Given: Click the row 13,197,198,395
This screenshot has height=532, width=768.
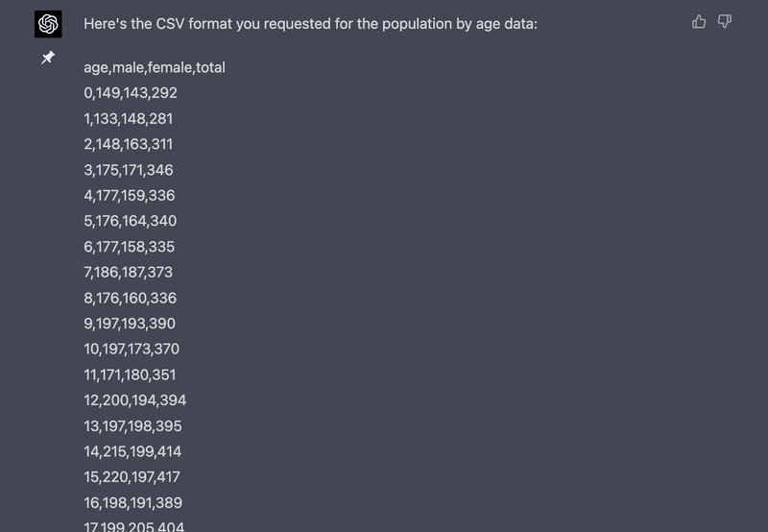Looking at the screenshot, I should 132,426.
